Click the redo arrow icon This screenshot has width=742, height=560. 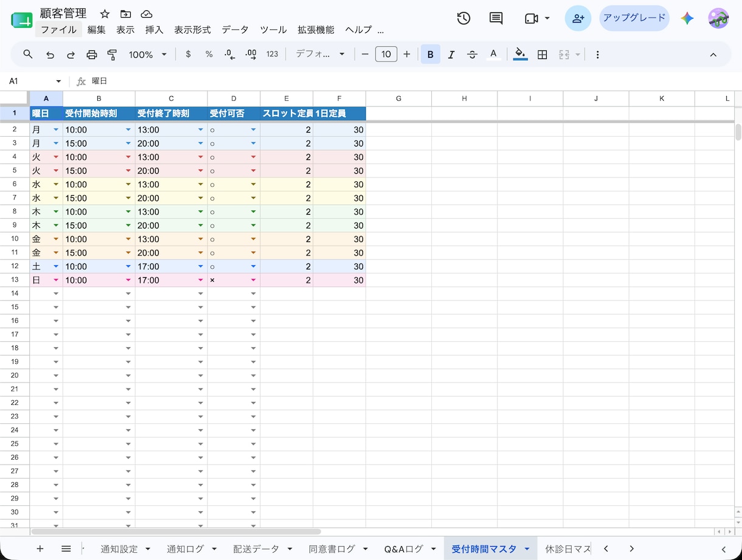point(71,54)
